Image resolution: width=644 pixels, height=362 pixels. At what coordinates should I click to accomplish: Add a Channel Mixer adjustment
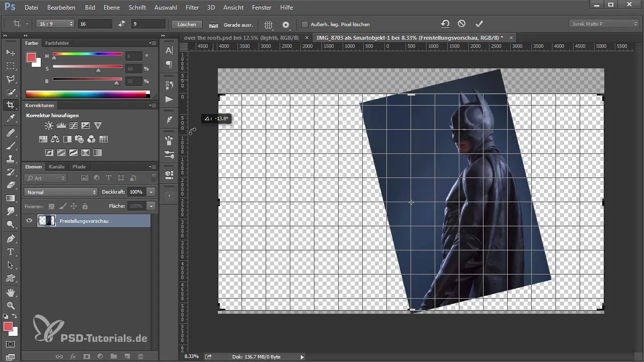[92, 139]
